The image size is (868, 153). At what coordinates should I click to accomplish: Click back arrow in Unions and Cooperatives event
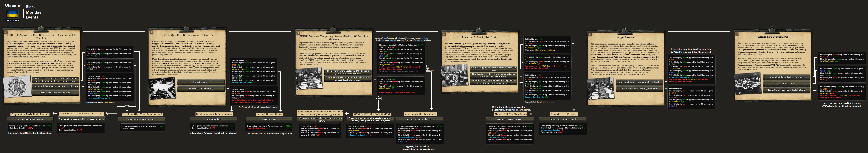tap(737, 34)
